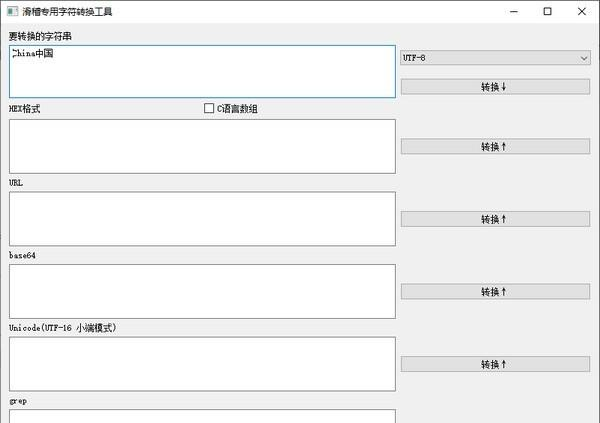Click 转换↑ next to the Unicode box
The image size is (600, 423).
(495, 364)
